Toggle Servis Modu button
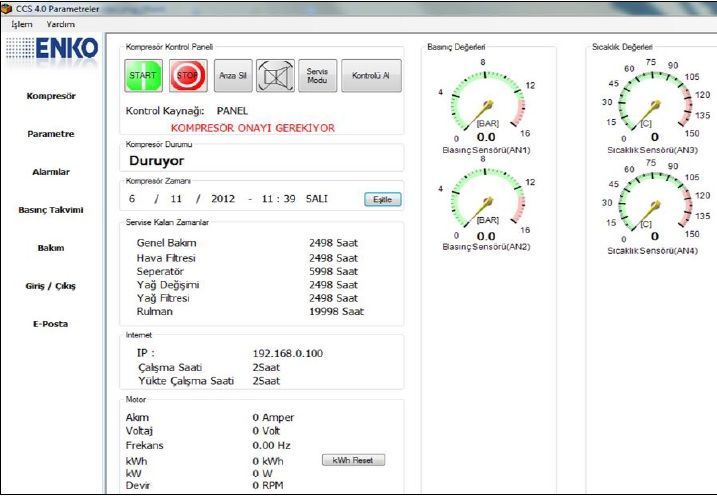 [x=316, y=75]
